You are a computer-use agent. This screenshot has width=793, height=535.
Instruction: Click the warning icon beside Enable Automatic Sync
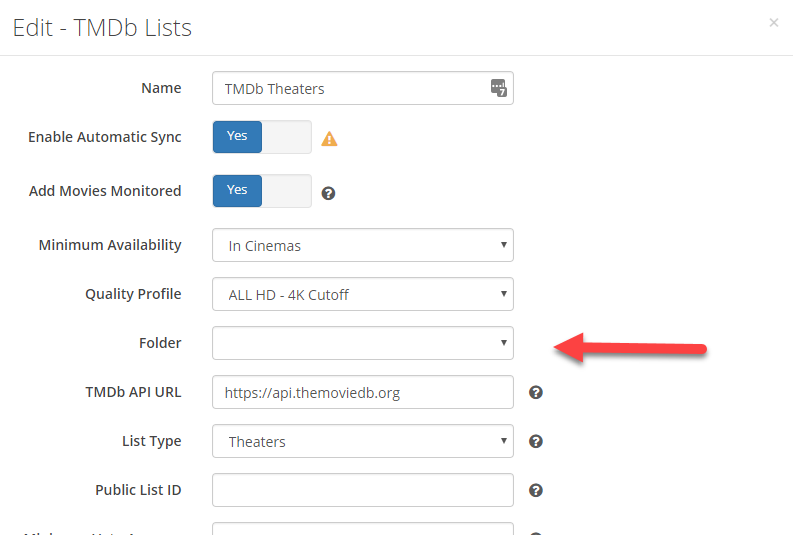pos(329,139)
